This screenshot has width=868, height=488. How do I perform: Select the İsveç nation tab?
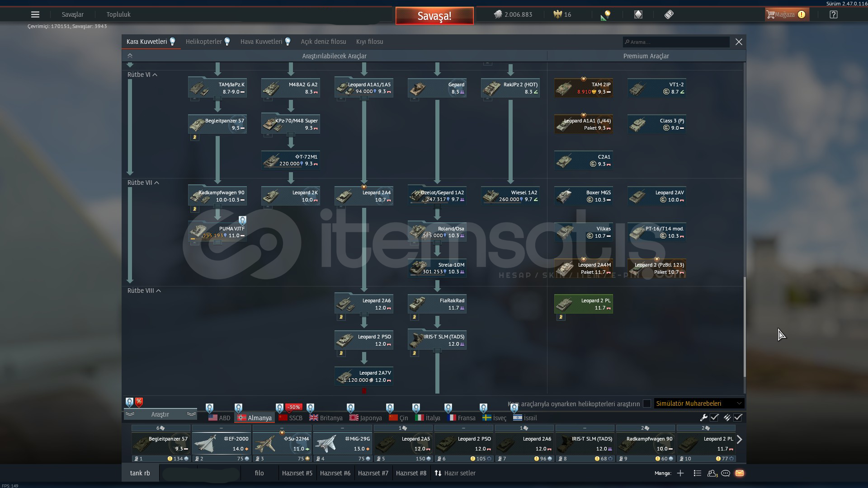(494, 418)
